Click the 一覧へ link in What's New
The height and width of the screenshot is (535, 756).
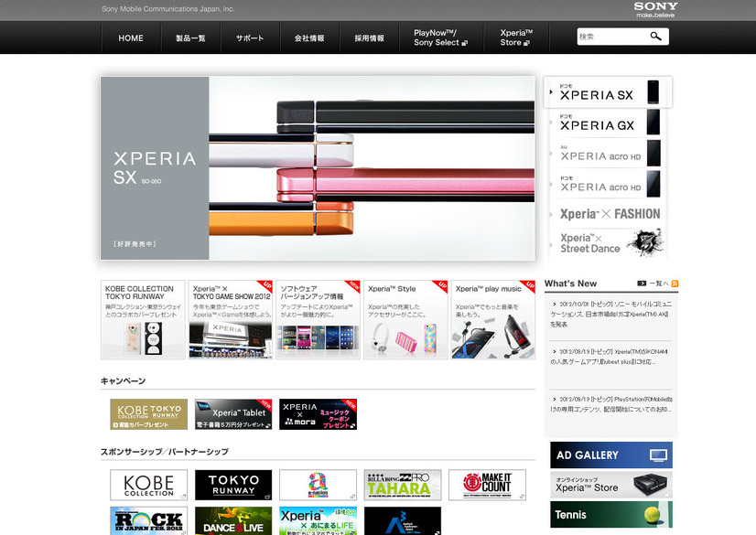660,284
